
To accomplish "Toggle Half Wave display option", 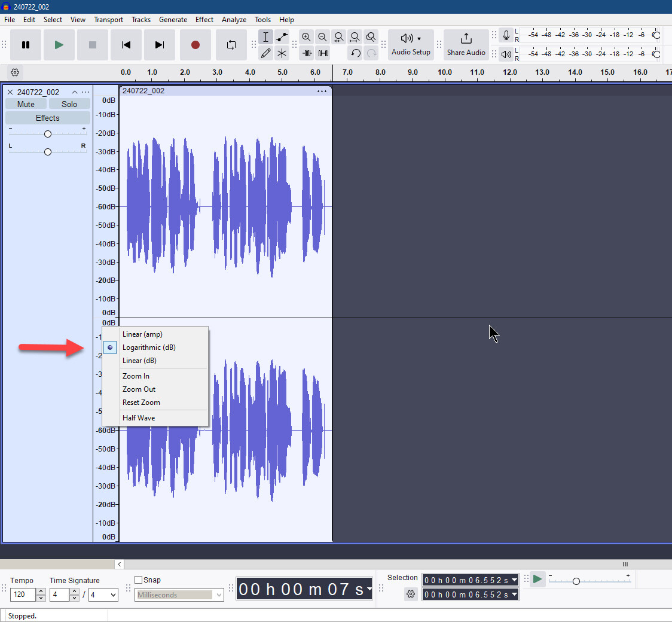I will [139, 418].
